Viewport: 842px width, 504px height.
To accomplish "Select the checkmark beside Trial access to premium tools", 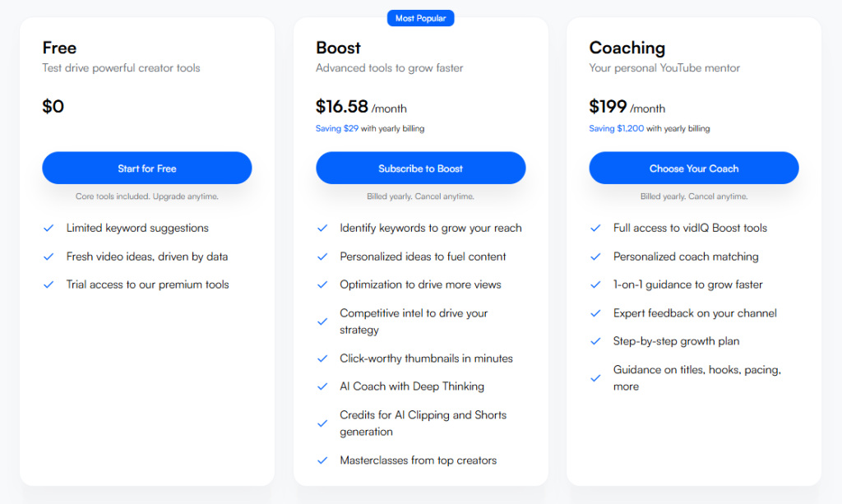I will (49, 284).
